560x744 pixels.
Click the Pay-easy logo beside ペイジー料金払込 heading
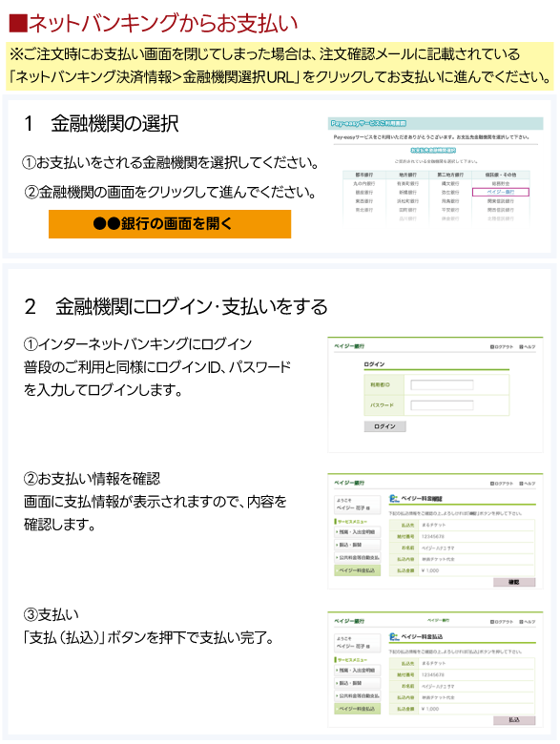click(x=394, y=637)
